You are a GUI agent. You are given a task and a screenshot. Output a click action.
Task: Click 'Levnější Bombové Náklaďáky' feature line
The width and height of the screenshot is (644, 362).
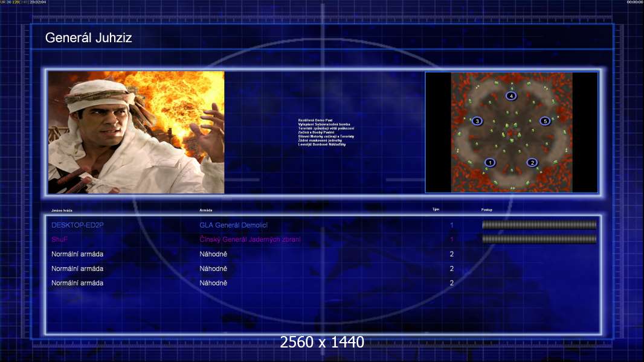point(321,144)
